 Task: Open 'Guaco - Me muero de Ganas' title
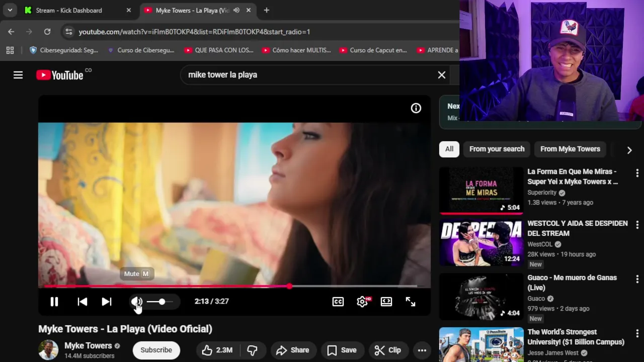(x=572, y=283)
